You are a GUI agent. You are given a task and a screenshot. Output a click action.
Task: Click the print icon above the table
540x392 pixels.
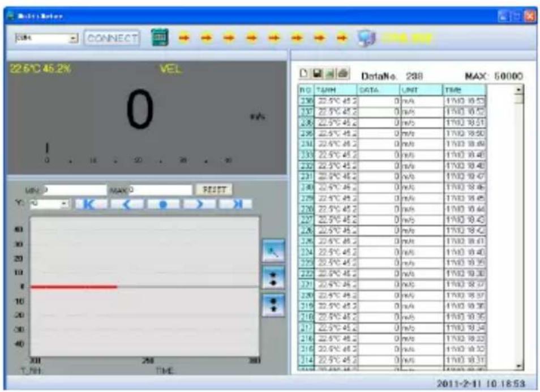(x=342, y=74)
